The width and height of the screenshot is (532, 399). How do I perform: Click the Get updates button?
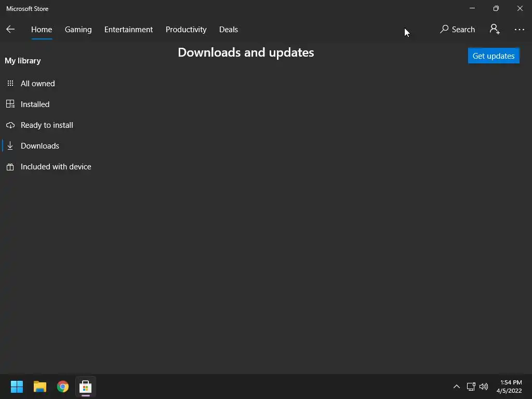(494, 56)
